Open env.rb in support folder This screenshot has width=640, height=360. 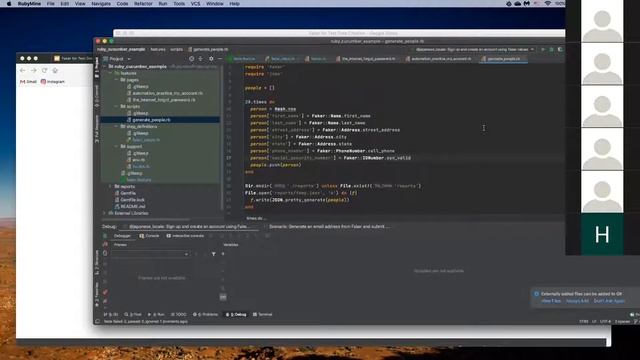pyautogui.click(x=138, y=160)
